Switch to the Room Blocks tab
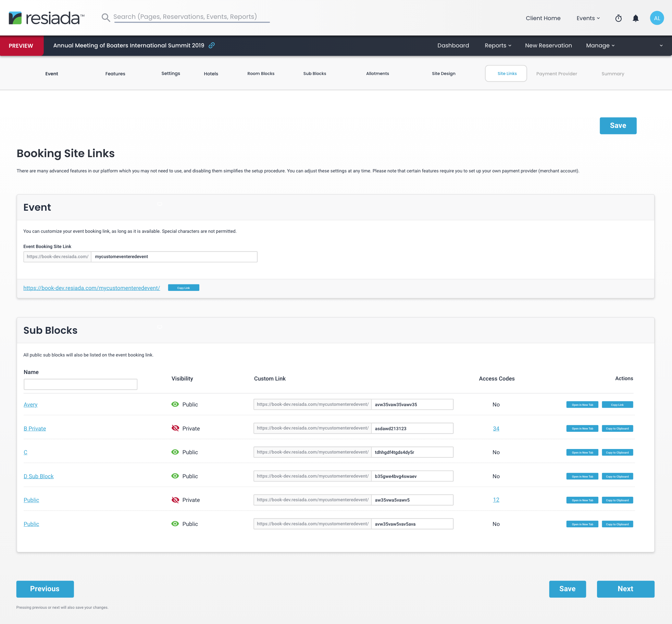The image size is (672, 624). (x=261, y=74)
